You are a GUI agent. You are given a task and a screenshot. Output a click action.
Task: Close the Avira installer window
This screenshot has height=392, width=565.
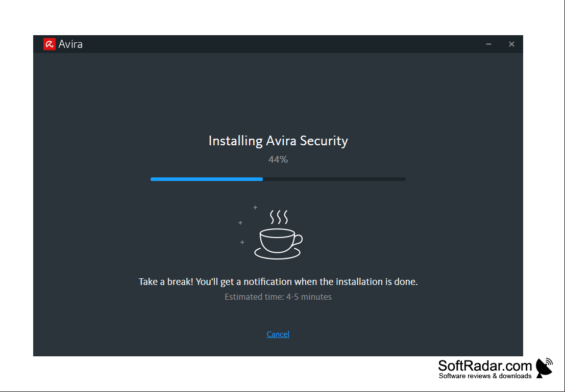511,44
